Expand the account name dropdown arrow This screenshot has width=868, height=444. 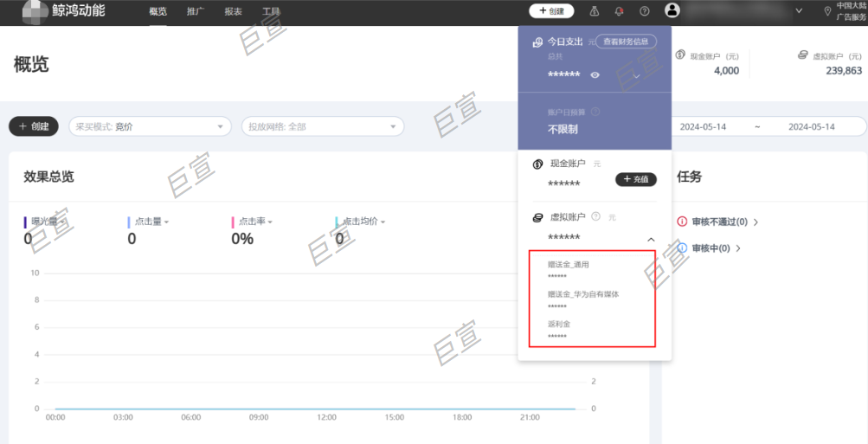pos(799,10)
